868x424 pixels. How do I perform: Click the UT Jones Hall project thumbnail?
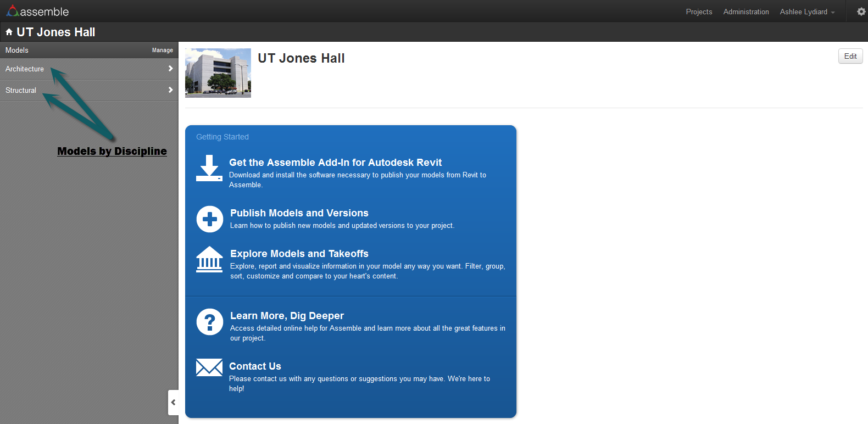(x=218, y=73)
